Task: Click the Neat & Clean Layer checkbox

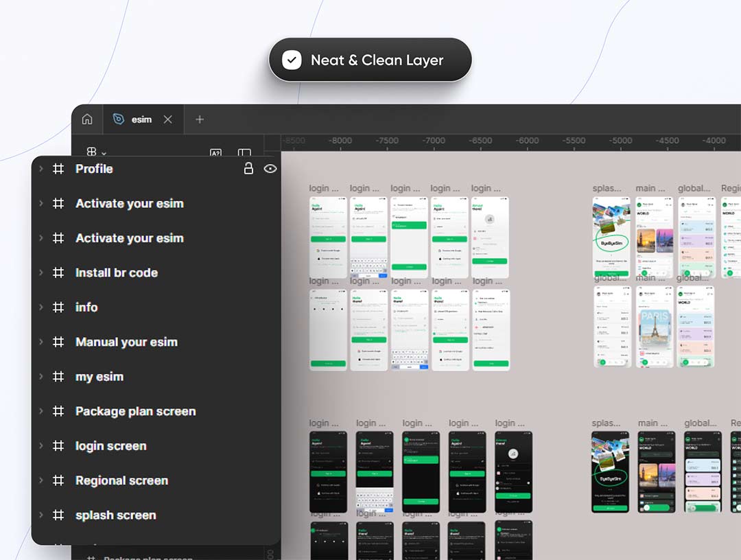Action: pos(292,60)
